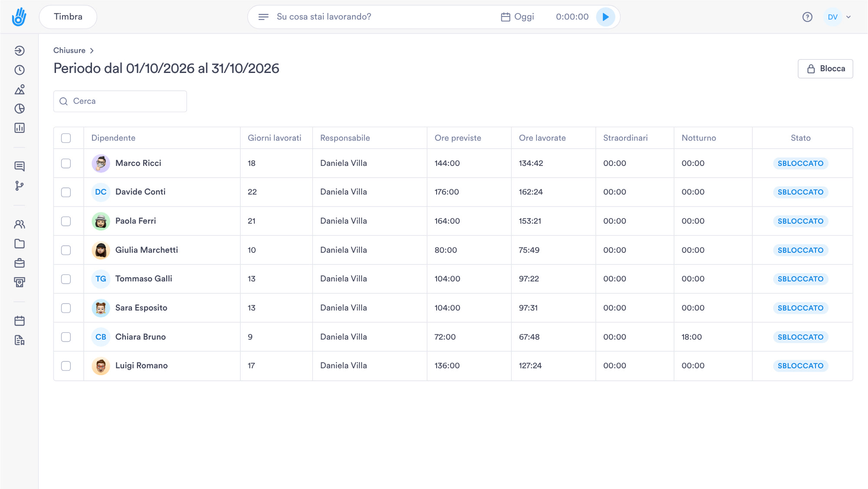Viewport: 868px width, 489px height.
Task: Click the Timbra button
Action: tap(68, 17)
